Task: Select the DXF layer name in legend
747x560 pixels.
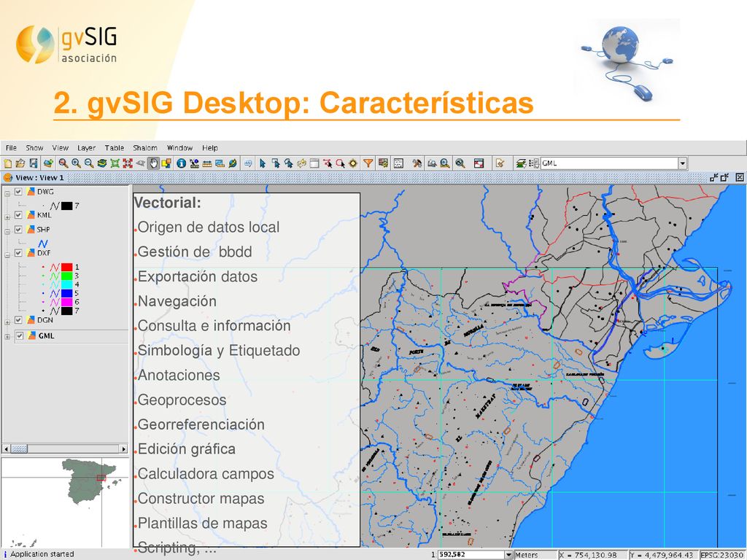Action: pos(44,253)
